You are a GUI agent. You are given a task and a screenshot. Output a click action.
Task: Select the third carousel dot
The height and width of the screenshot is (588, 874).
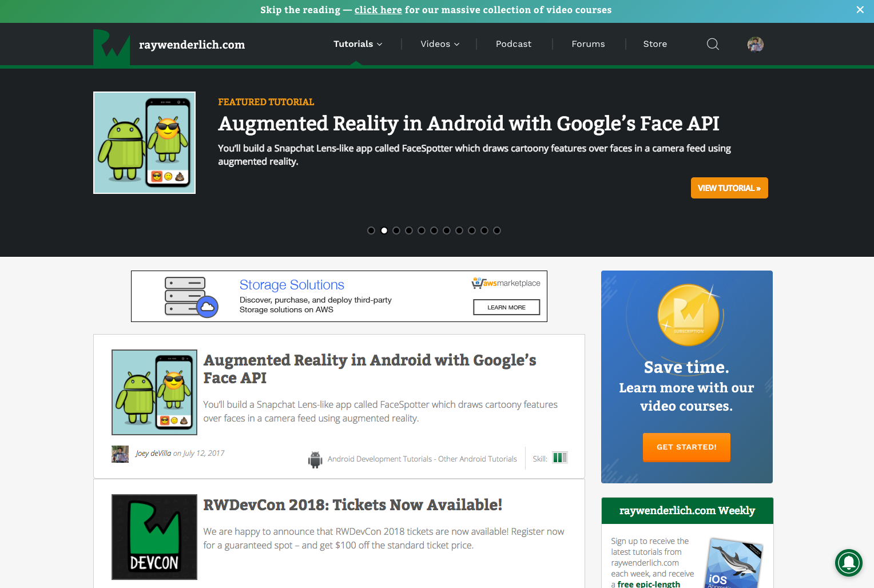coord(396,231)
